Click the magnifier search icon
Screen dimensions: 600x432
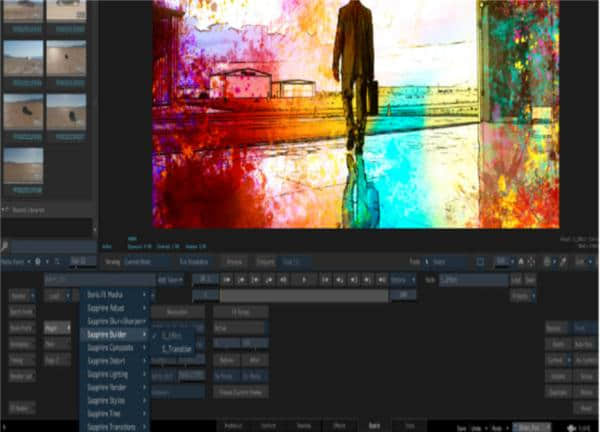(x=5, y=246)
